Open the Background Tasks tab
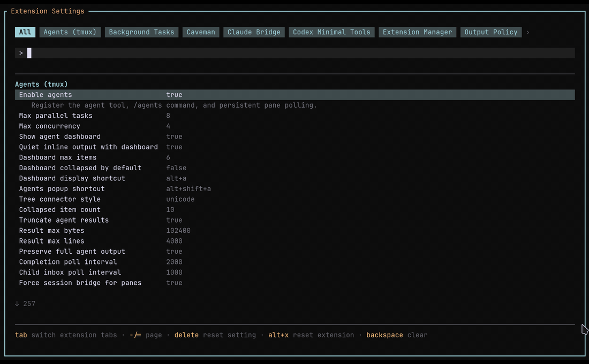This screenshot has width=589, height=364. (141, 32)
